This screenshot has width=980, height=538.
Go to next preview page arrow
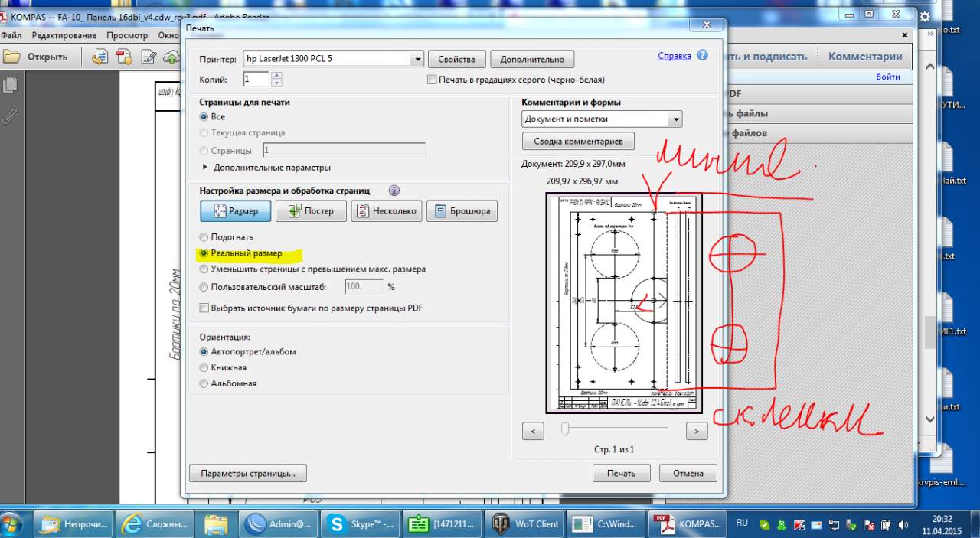696,431
